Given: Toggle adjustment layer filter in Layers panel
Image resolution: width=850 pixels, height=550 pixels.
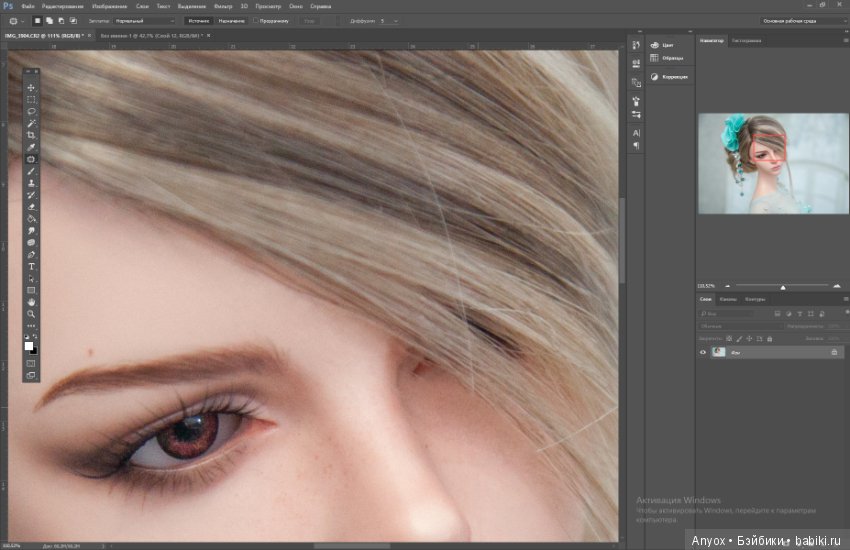Looking at the screenshot, I should click(789, 314).
